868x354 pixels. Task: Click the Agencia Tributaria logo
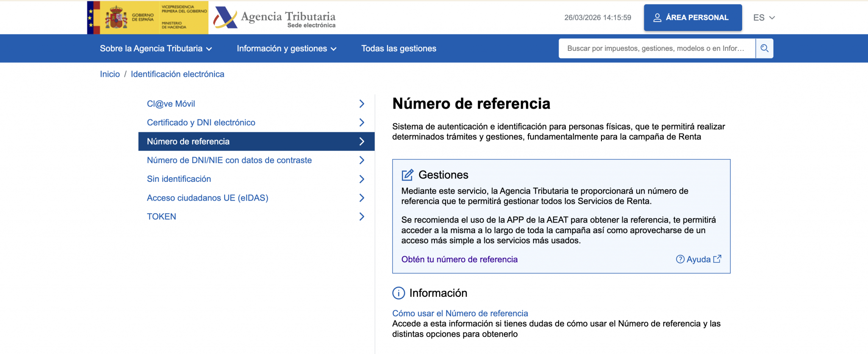click(275, 18)
